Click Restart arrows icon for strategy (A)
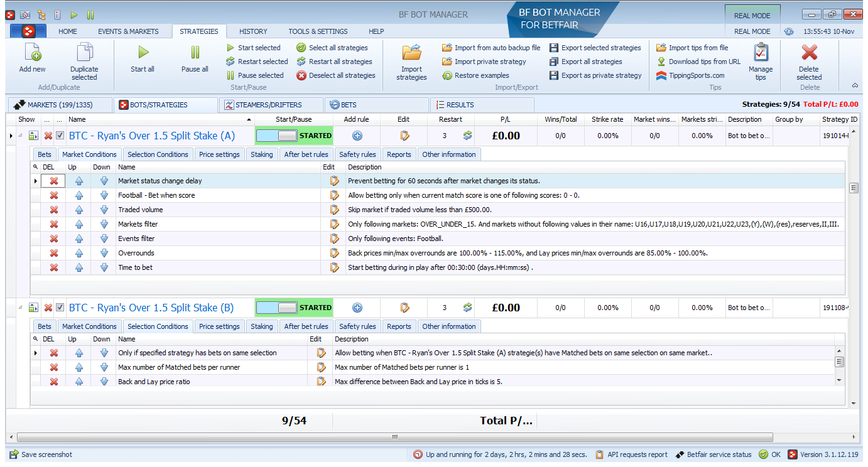The width and height of the screenshot is (868, 467). 467,136
